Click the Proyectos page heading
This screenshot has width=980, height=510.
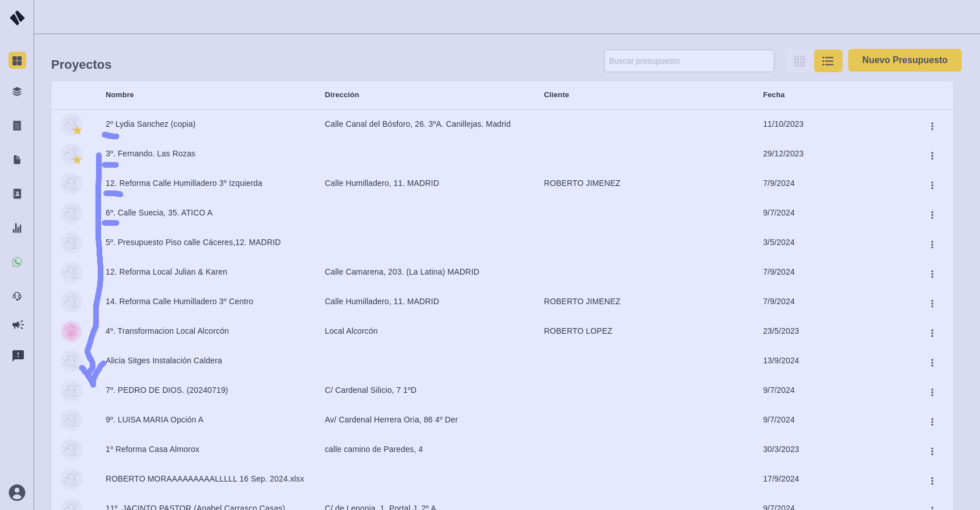point(81,65)
